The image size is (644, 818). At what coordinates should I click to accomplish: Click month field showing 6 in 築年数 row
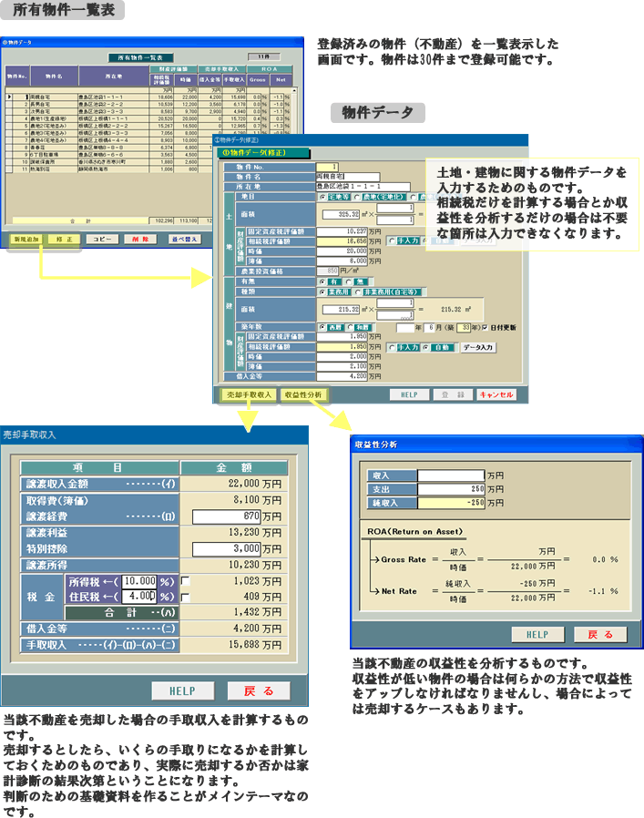pyautogui.click(x=430, y=328)
